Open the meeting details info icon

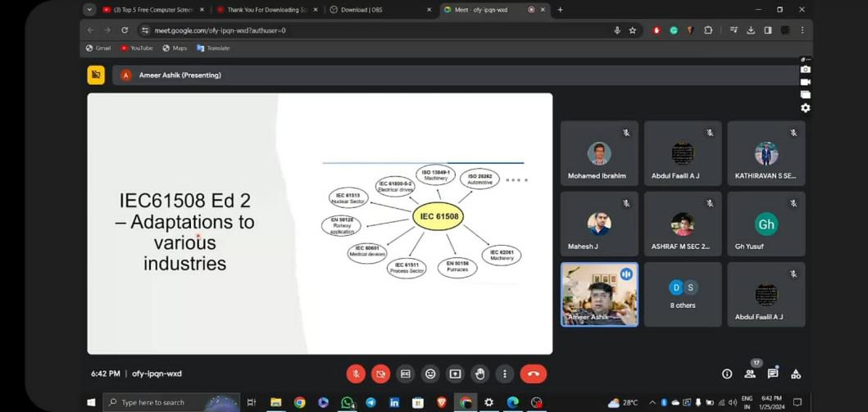coord(727,374)
